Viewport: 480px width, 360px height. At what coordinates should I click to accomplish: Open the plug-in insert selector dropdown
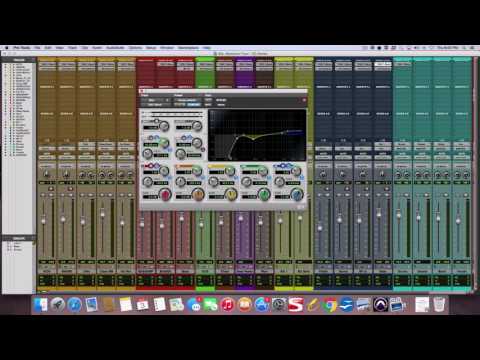[x=155, y=105]
